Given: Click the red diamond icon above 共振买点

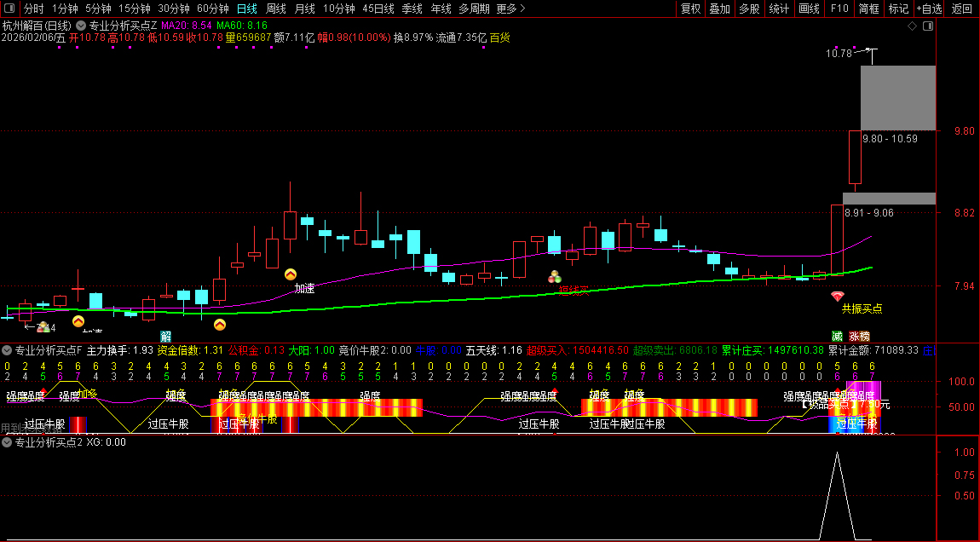Looking at the screenshot, I should click(837, 296).
